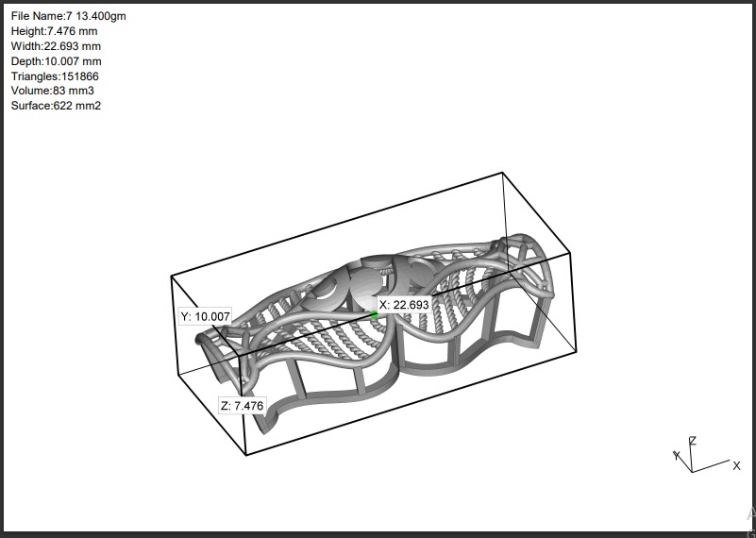Select the X: 22.693 dimension label

point(404,305)
